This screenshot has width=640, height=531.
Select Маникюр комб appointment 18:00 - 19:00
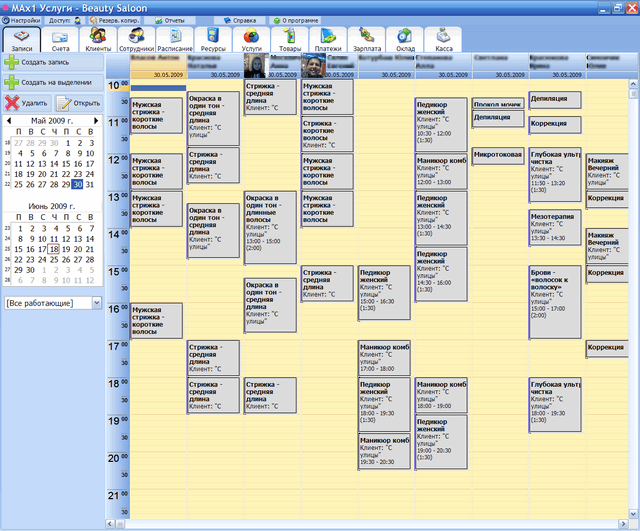(441, 395)
